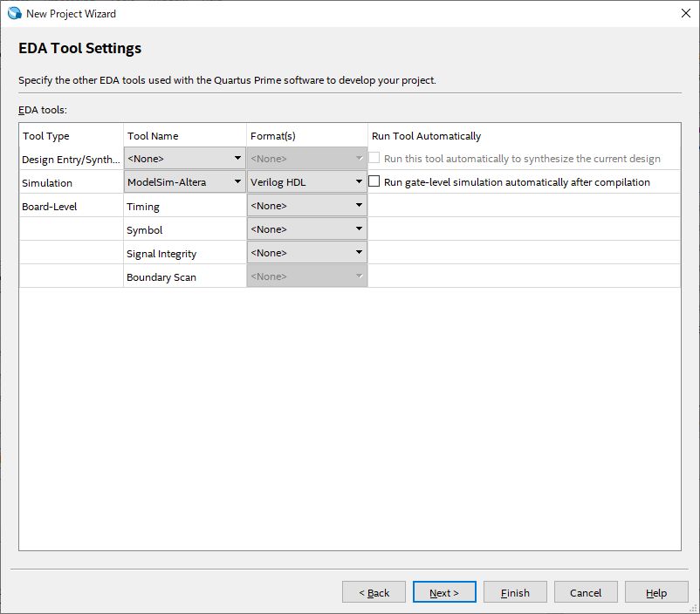The image size is (700, 614).
Task: Click the Tool Type column header
Action: point(46,136)
